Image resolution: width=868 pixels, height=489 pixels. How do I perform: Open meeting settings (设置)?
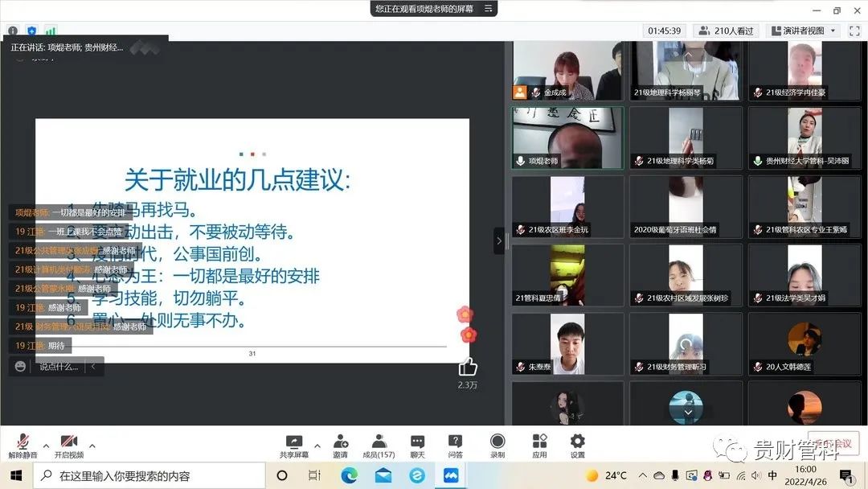(x=577, y=445)
